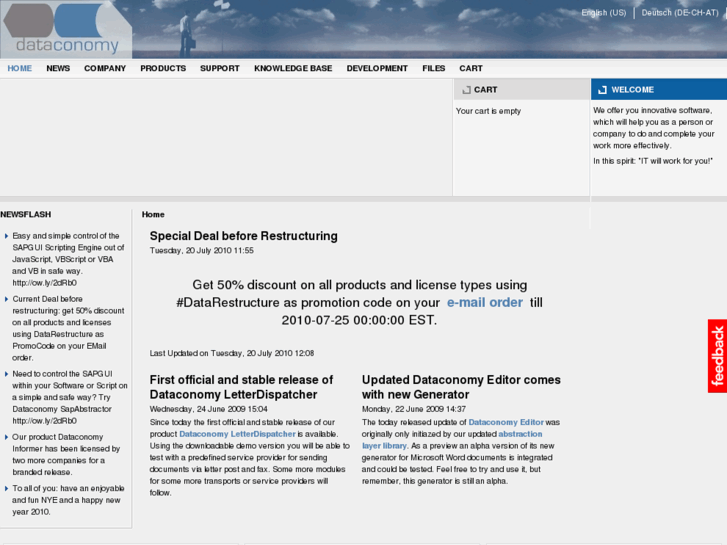This screenshot has height=545, width=727.
Task: Click the bullet arrow beside 'Our product Dataconomy'
Action: 6,437
